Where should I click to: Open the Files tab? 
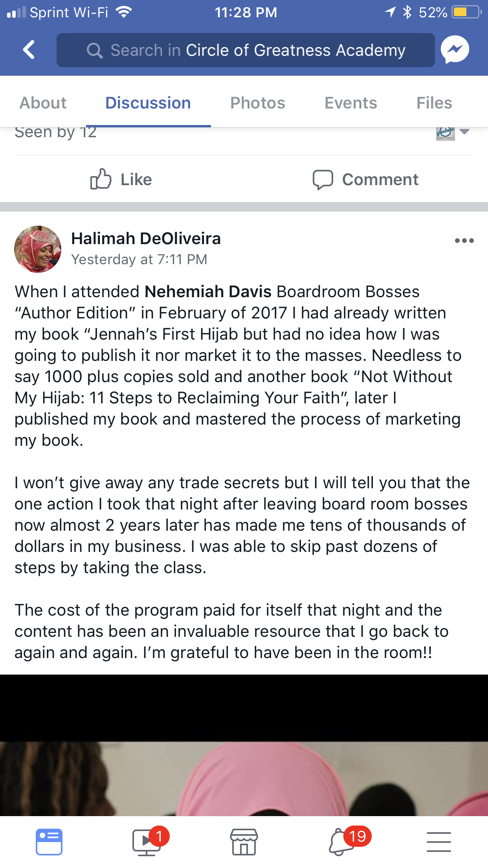click(x=434, y=103)
